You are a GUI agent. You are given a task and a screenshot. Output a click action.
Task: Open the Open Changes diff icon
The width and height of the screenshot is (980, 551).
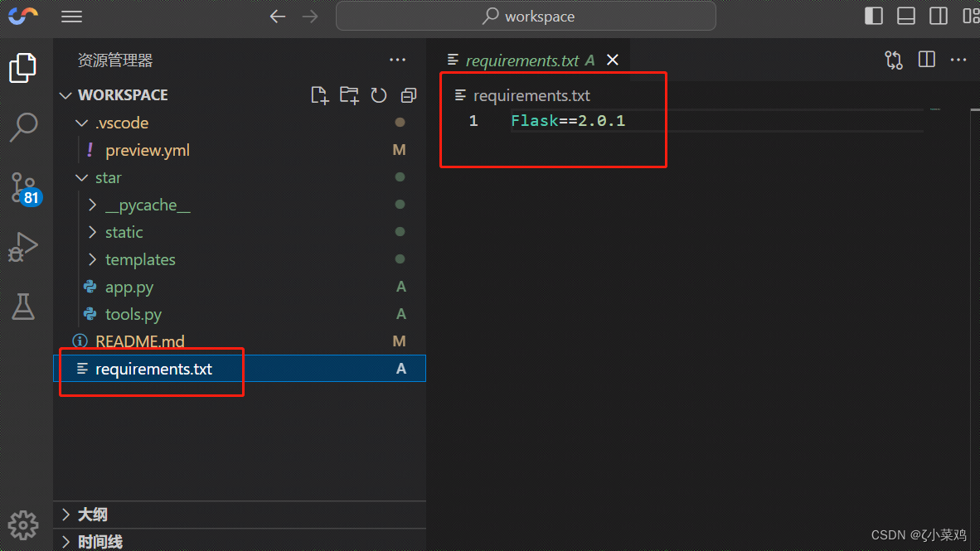[894, 60]
